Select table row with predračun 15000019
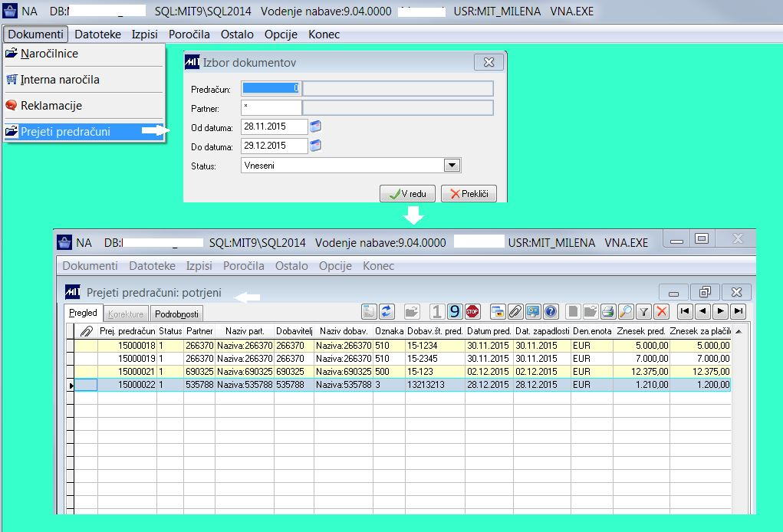 point(137,358)
